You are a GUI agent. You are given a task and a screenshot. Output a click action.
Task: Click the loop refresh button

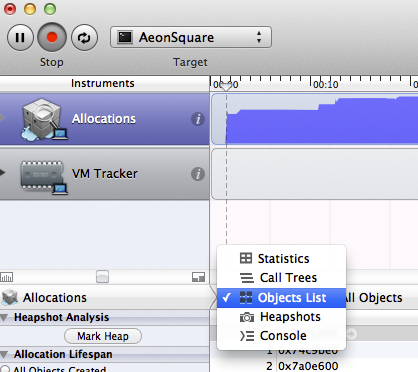click(x=84, y=37)
